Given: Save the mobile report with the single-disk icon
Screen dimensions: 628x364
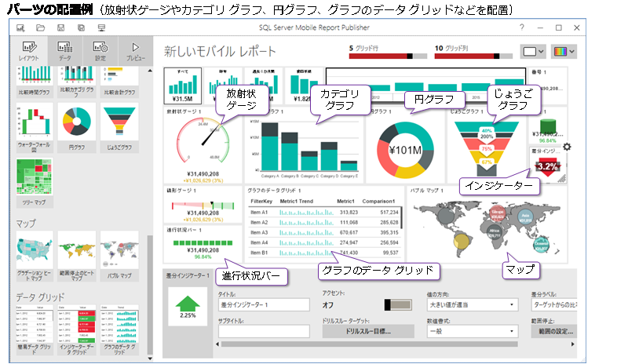Looking at the screenshot, I should click(x=61, y=27).
